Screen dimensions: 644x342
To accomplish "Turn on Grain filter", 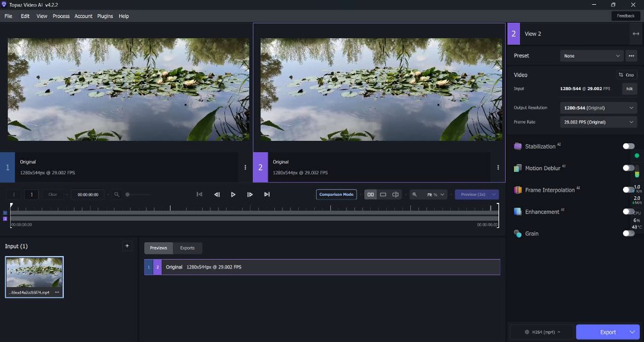I will coord(628,233).
